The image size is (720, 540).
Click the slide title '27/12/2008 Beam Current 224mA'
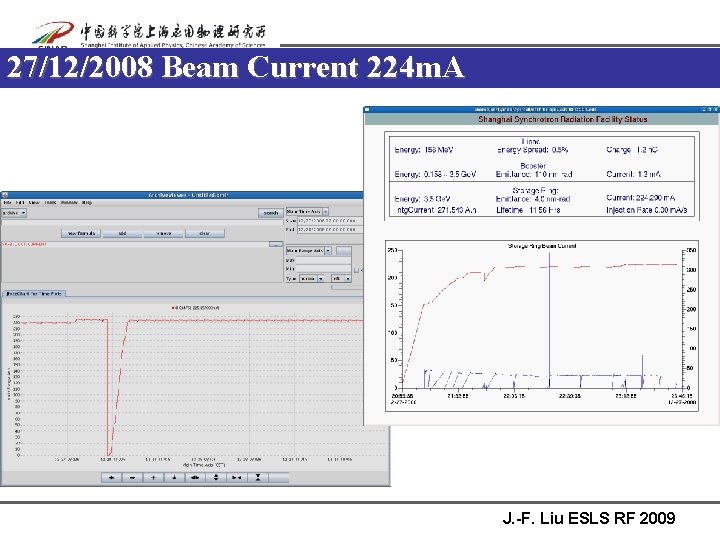tap(235, 67)
